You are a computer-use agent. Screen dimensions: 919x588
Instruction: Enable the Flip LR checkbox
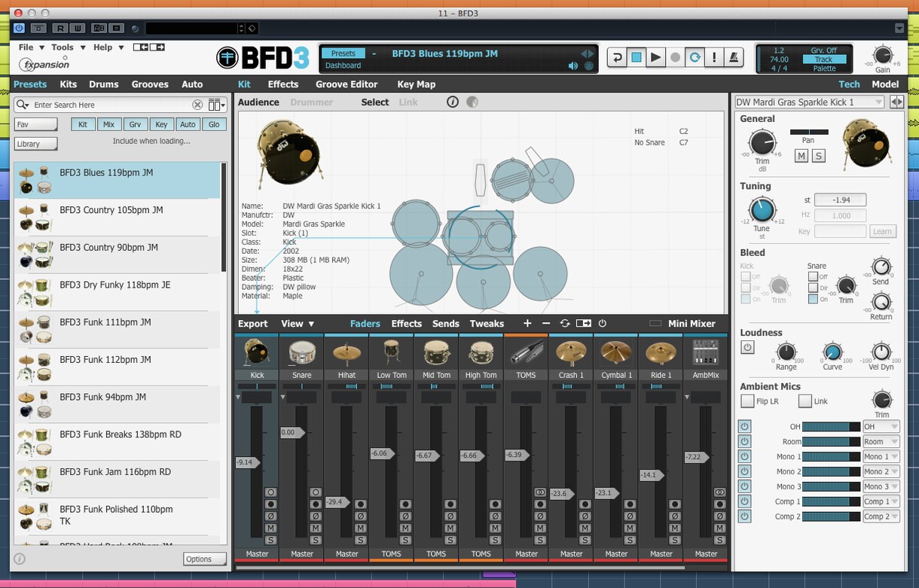click(x=747, y=401)
